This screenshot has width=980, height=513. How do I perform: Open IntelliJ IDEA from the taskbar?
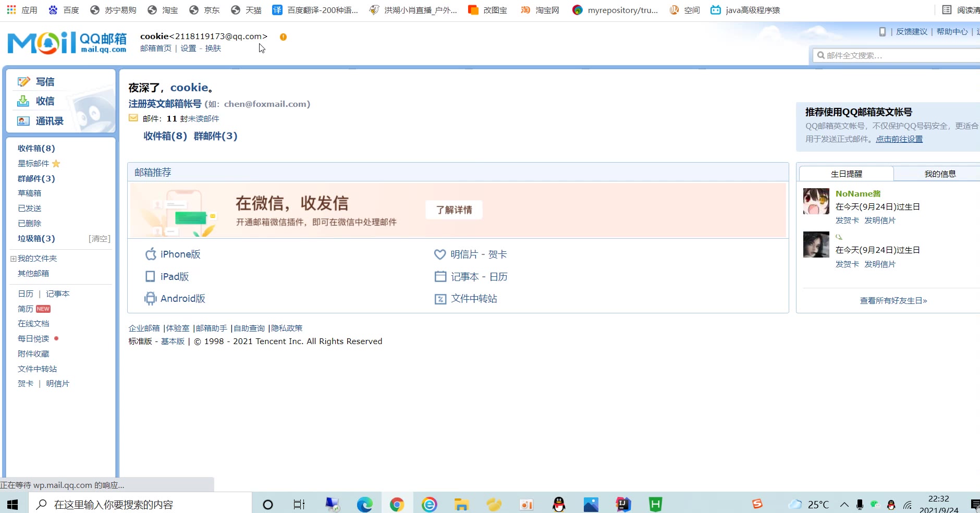click(623, 504)
